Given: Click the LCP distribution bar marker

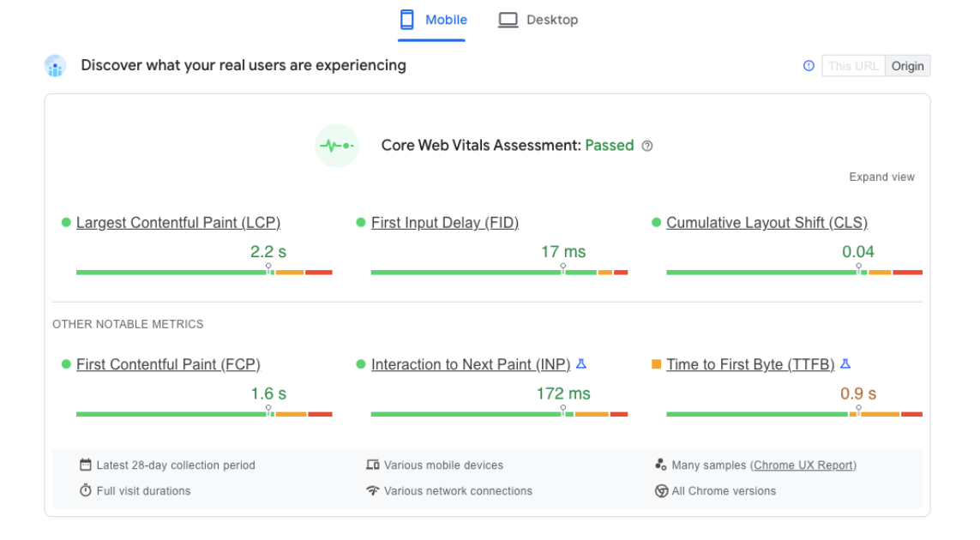Looking at the screenshot, I should (268, 267).
